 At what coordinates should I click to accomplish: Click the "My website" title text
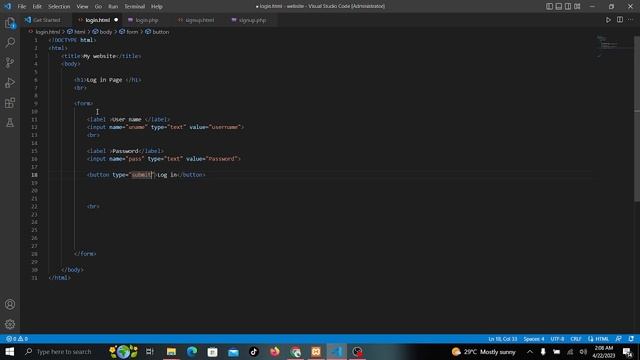coord(100,56)
